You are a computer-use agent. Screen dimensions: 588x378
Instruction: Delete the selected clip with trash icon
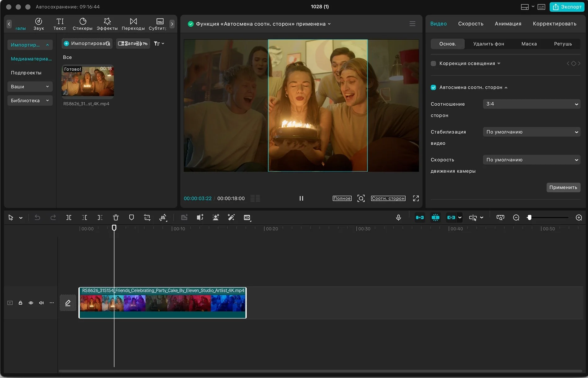[116, 218]
